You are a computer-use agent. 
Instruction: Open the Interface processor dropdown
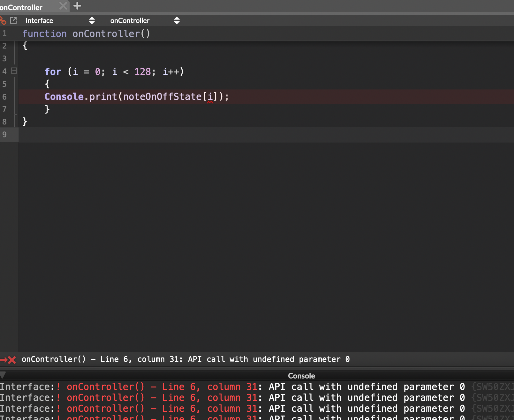point(60,20)
